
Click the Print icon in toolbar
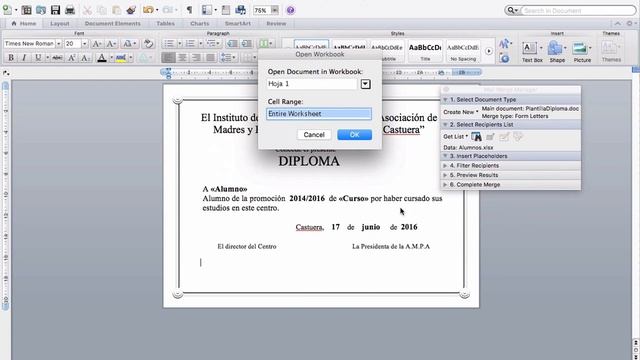coord(70,10)
